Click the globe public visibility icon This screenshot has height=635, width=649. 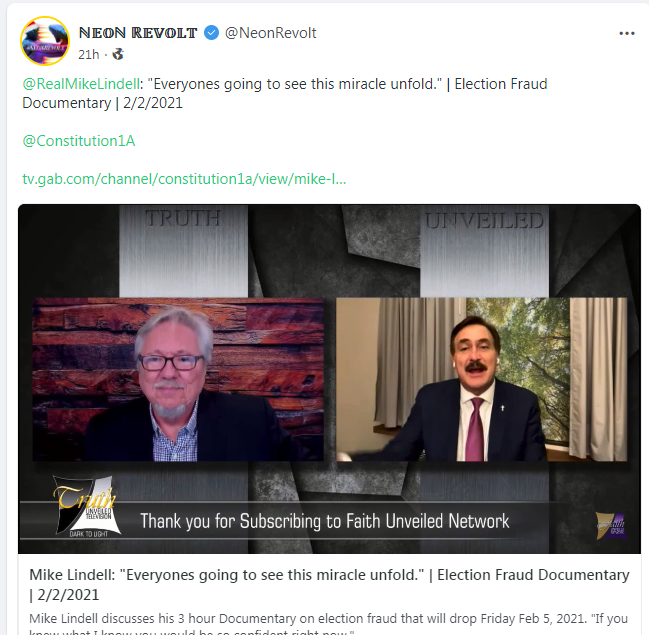pos(118,54)
